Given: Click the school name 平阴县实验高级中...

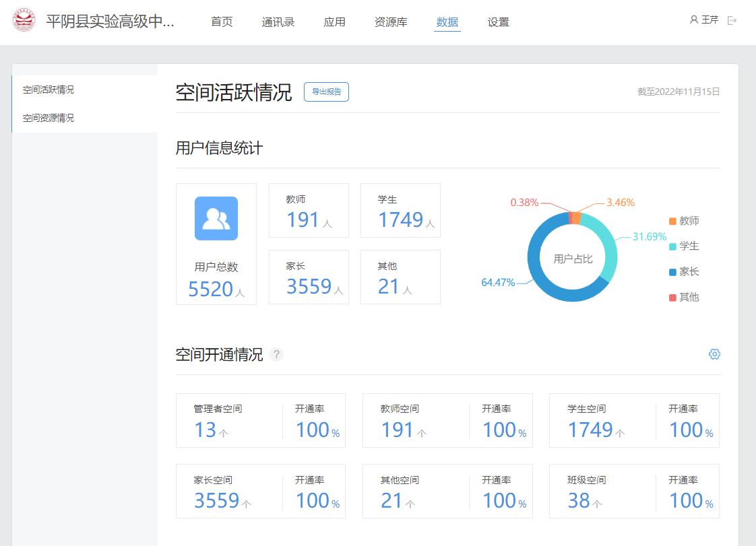Looking at the screenshot, I should [x=110, y=21].
